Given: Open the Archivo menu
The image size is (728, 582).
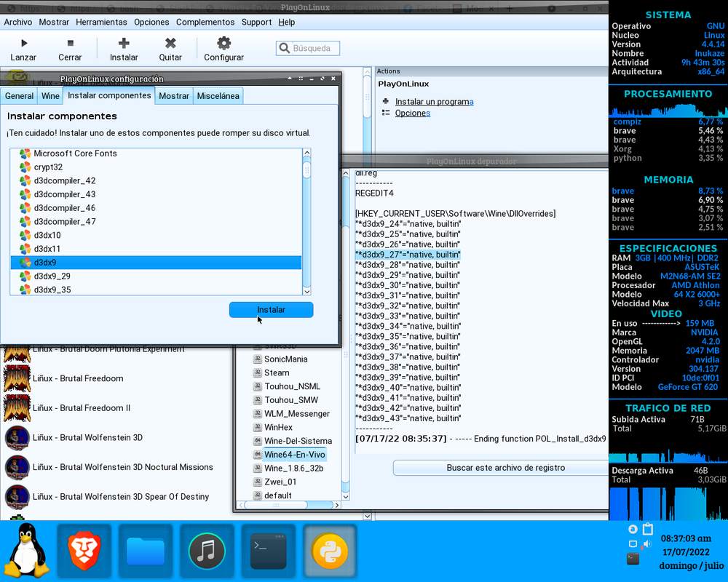Looking at the screenshot, I should (x=18, y=22).
